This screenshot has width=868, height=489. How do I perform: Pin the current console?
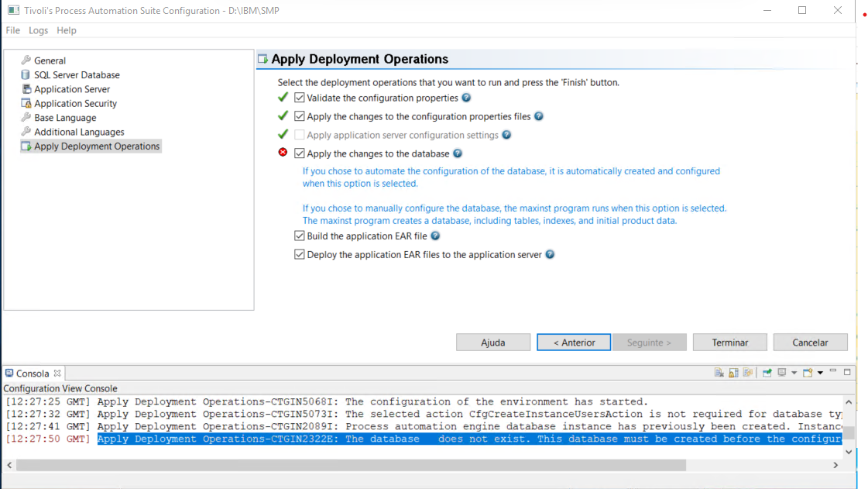click(x=767, y=373)
